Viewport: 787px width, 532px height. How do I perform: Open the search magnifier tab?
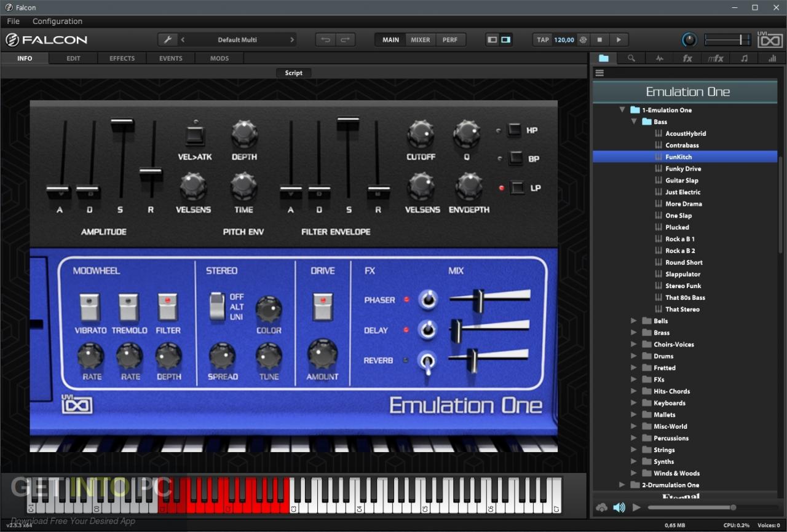click(x=631, y=58)
